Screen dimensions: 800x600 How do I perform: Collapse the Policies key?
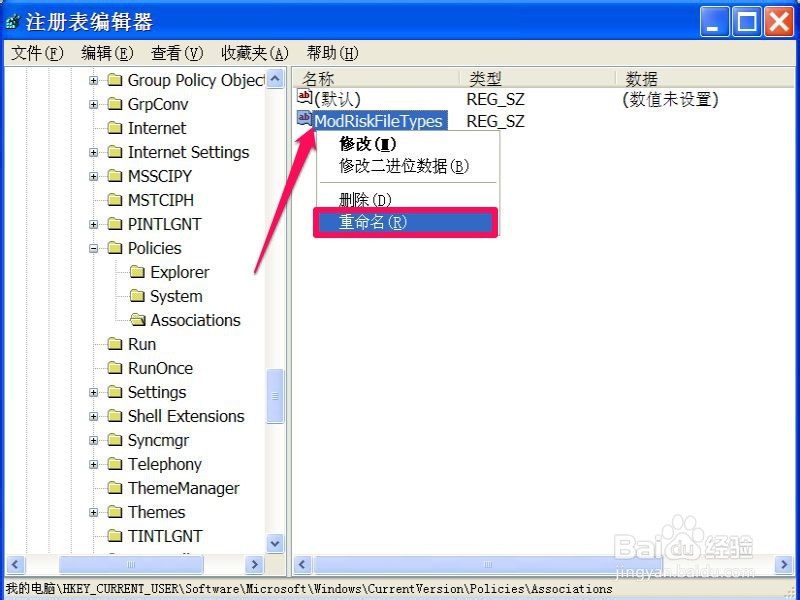(95, 248)
